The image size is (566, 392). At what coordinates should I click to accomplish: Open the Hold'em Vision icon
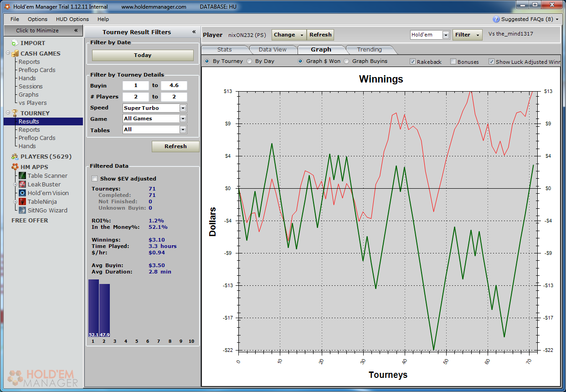coord(23,193)
